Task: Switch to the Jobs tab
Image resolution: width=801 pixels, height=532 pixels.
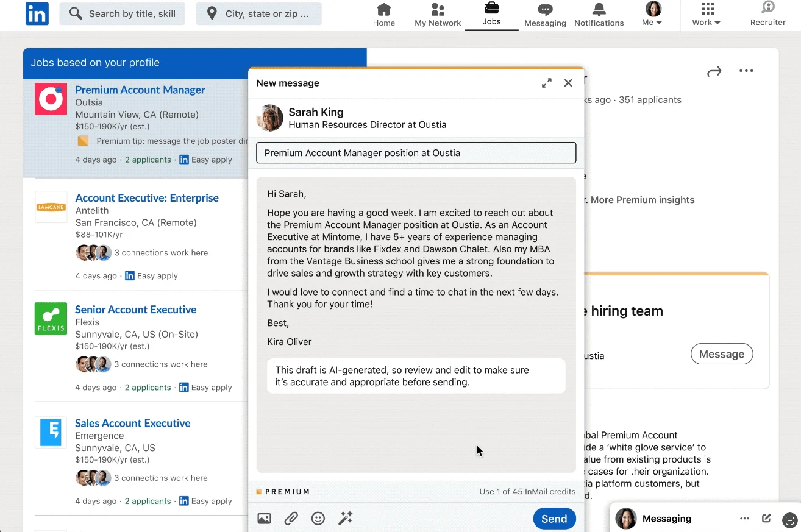Action: 491,13
